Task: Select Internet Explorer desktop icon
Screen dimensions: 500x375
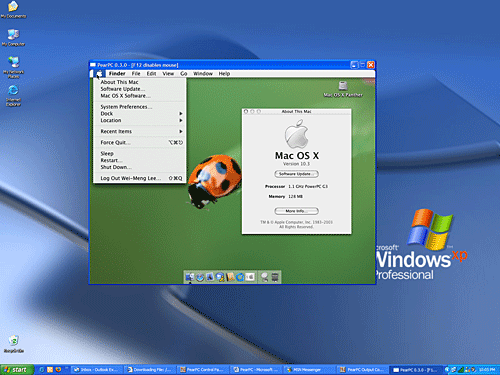Action: (x=13, y=96)
